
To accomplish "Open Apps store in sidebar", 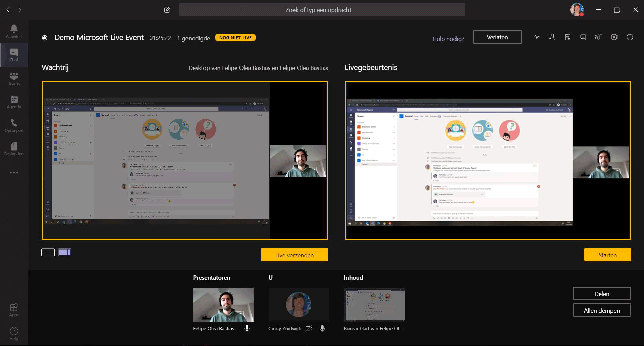I will [x=14, y=310].
